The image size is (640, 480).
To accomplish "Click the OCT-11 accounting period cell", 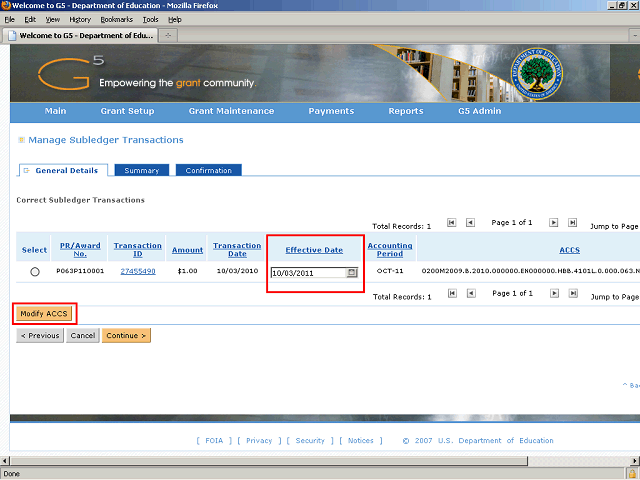I will (390, 271).
